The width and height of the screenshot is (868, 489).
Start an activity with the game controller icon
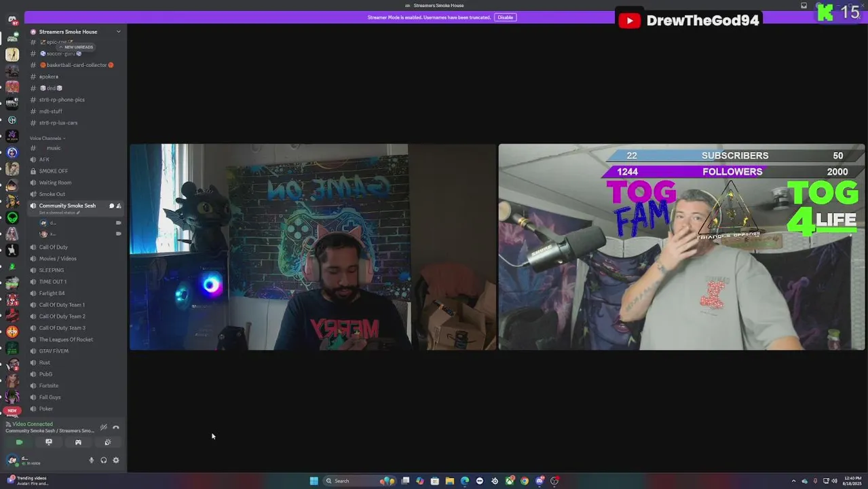[78, 442]
